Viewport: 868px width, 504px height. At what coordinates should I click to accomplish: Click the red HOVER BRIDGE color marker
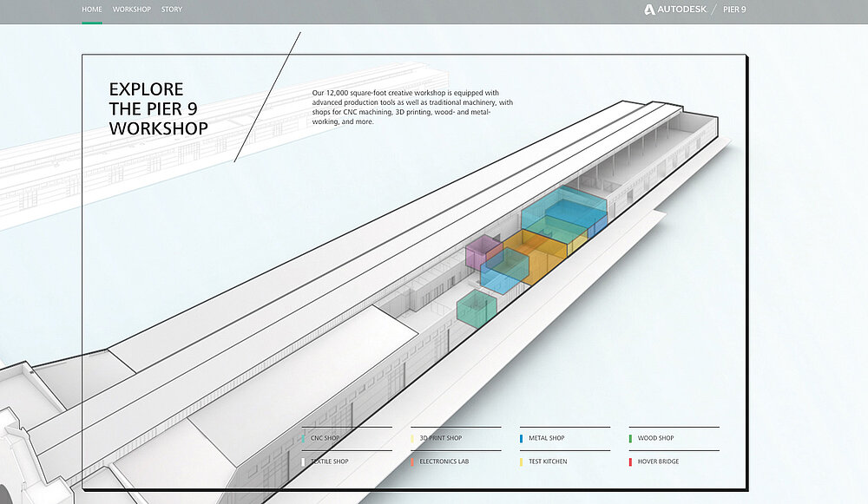click(x=630, y=461)
